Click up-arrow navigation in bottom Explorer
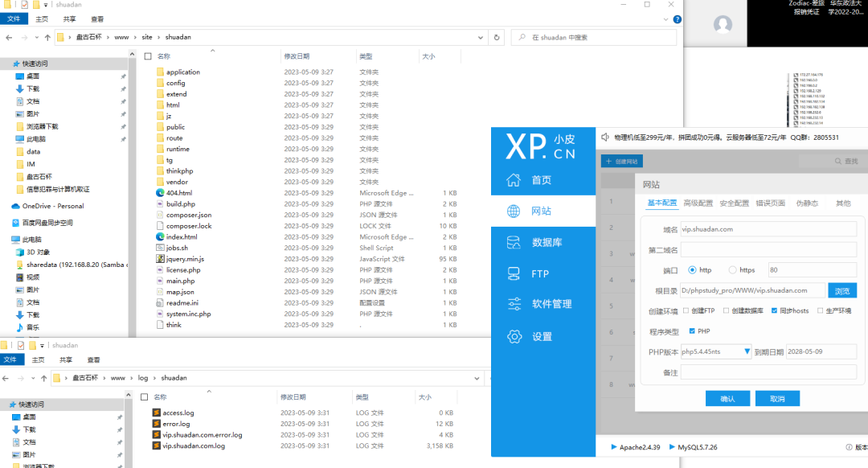 (43, 378)
